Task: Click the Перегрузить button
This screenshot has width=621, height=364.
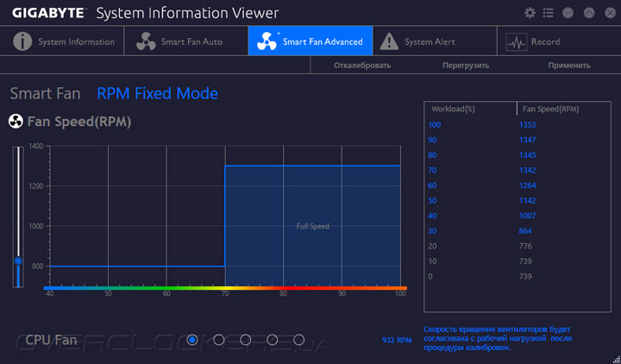Action: [x=466, y=66]
